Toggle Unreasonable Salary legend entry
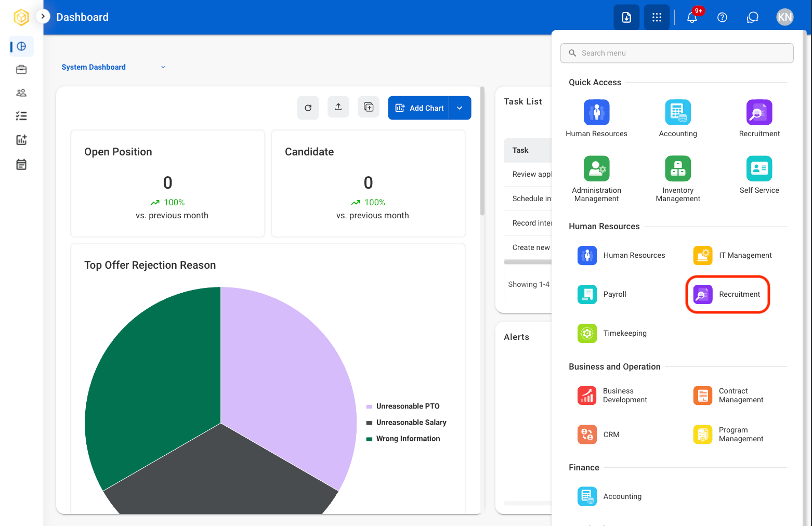The height and width of the screenshot is (526, 812). [x=406, y=423]
